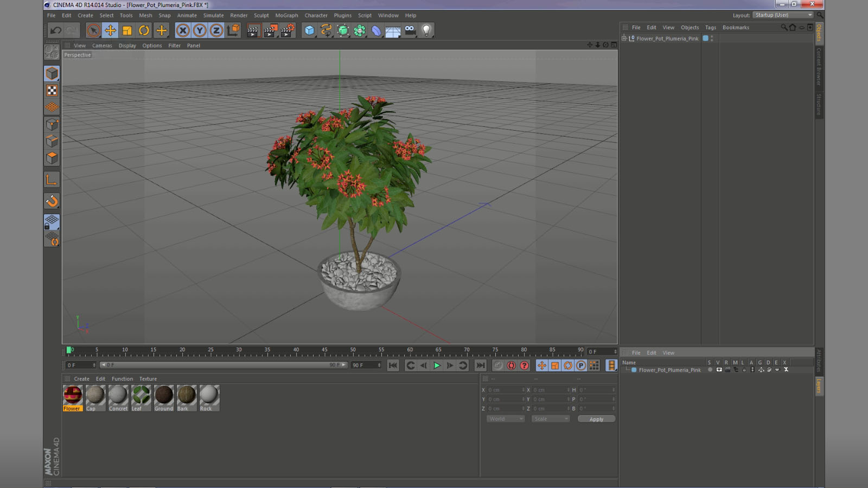Open the Simulate menu
Image resolution: width=868 pixels, height=488 pixels.
pyautogui.click(x=213, y=15)
